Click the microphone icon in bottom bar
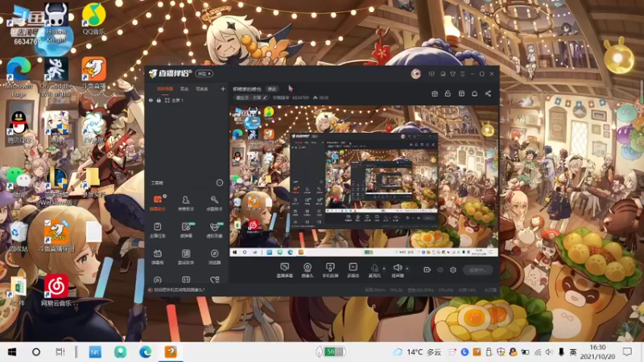 pyautogui.click(x=374, y=270)
